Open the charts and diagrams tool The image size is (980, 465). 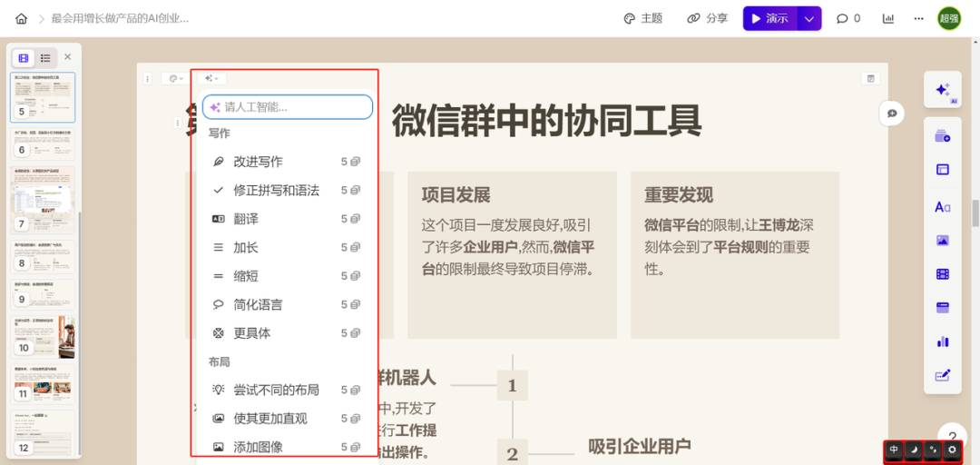[942, 341]
